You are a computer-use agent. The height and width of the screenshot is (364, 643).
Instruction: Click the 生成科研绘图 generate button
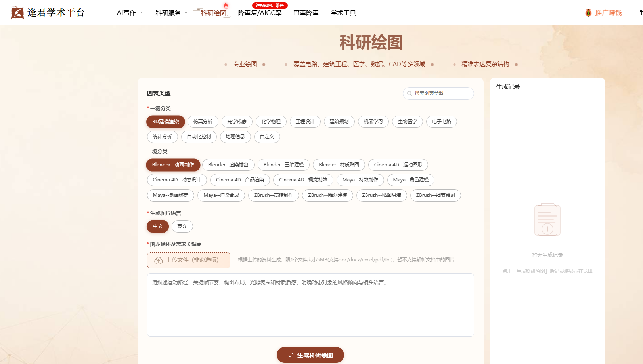310,355
